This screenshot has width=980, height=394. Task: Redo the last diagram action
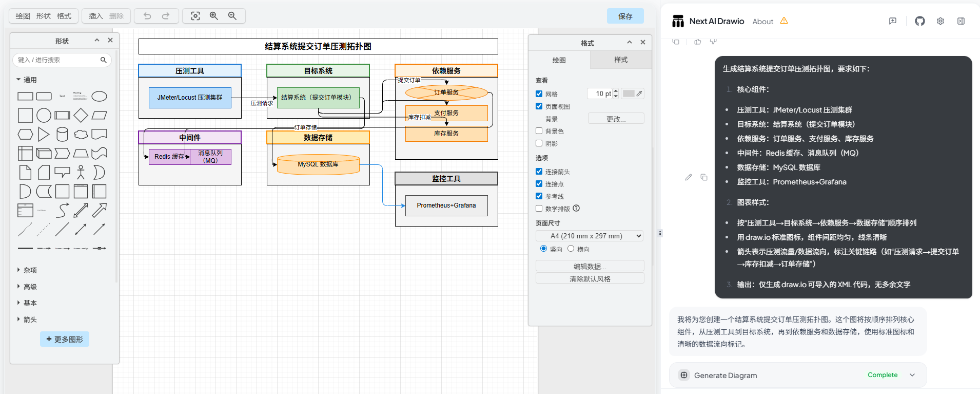coord(166,16)
